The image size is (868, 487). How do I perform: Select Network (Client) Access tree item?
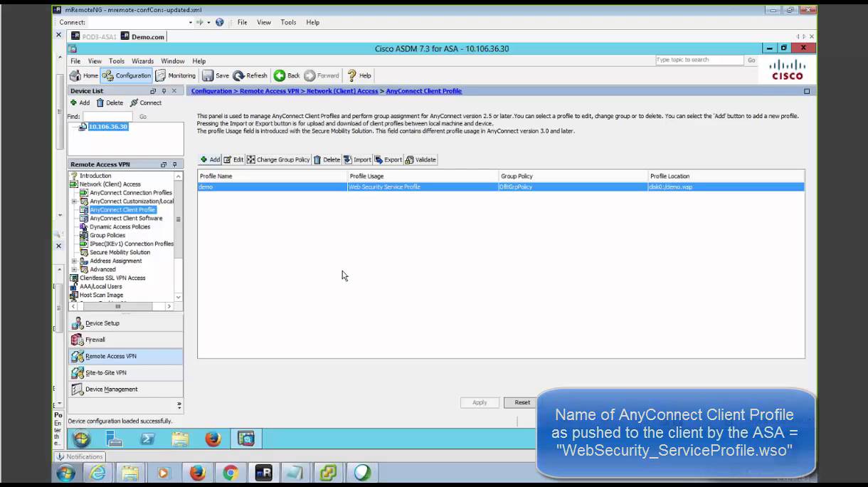(110, 184)
